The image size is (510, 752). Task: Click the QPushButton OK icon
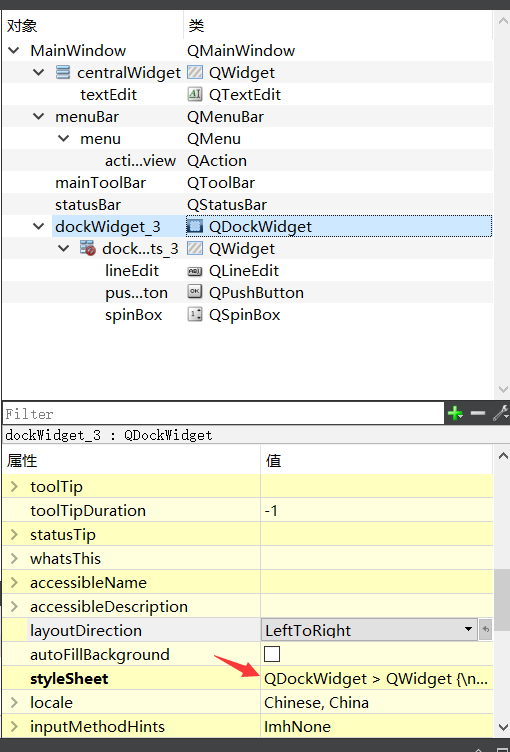click(x=194, y=292)
